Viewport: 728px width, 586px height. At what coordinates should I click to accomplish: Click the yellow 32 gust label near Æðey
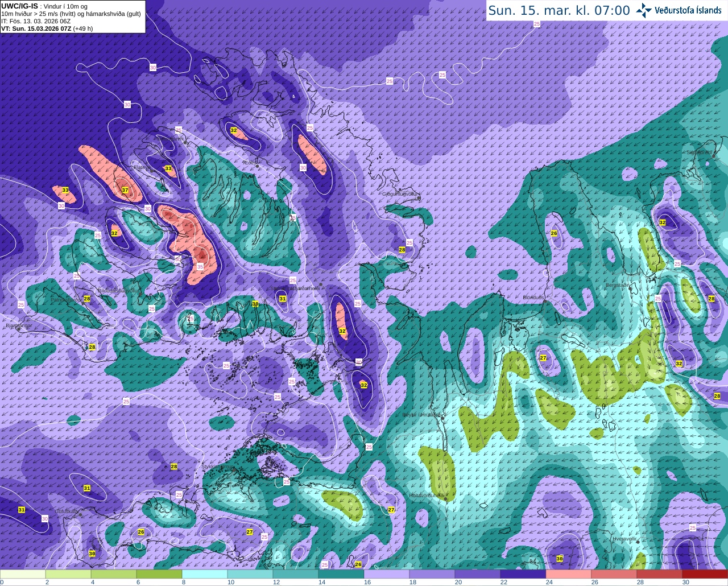pyautogui.click(x=234, y=130)
